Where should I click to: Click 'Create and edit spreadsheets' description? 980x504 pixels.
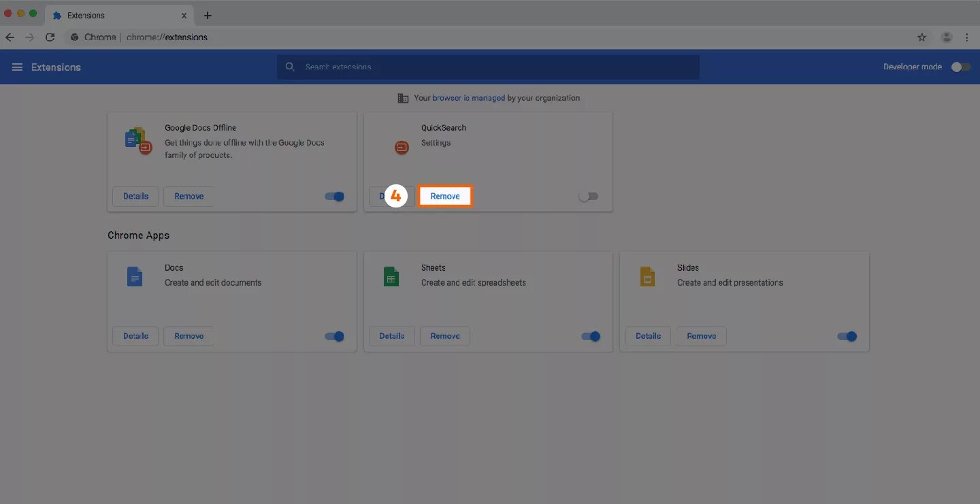(474, 283)
